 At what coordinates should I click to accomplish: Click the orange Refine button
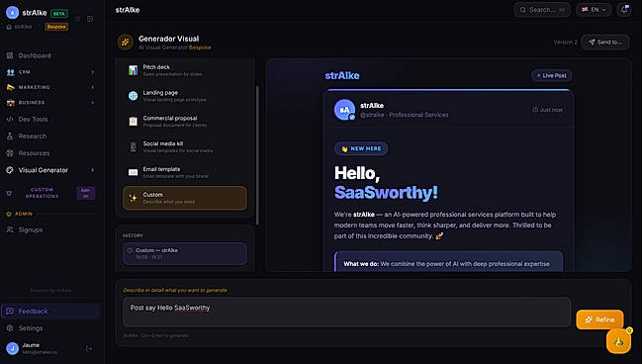coord(599,319)
